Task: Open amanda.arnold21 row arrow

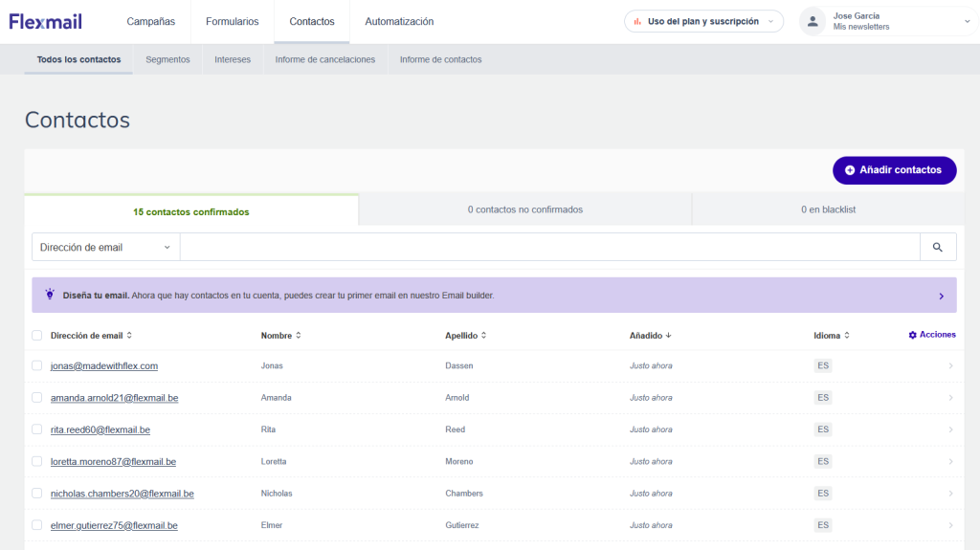Action: pos(950,398)
